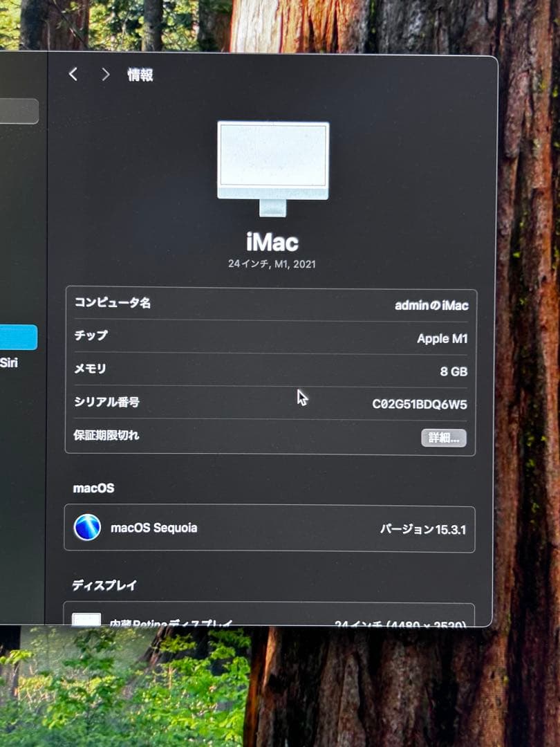560x747 pixels.
Task: Open Siri settings from the sidebar
Action: (11, 362)
